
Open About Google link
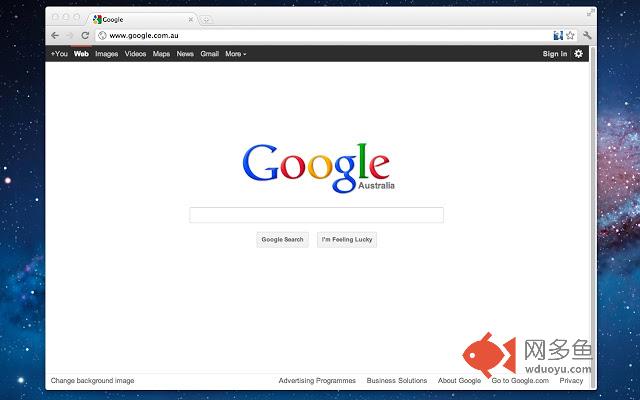[459, 380]
